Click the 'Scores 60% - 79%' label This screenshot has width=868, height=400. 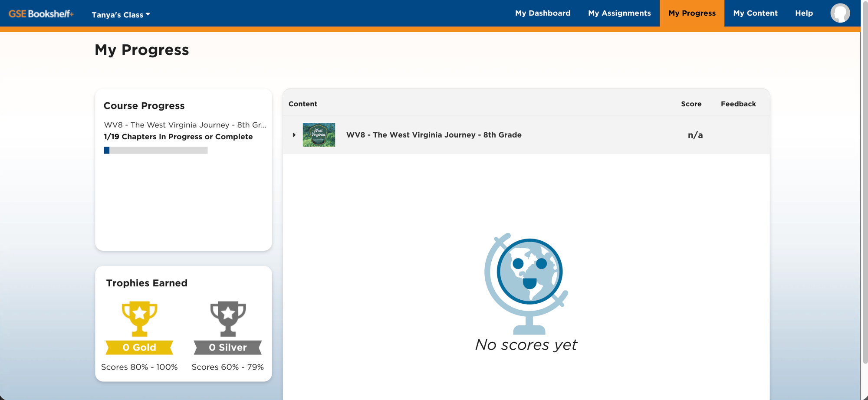[228, 367]
